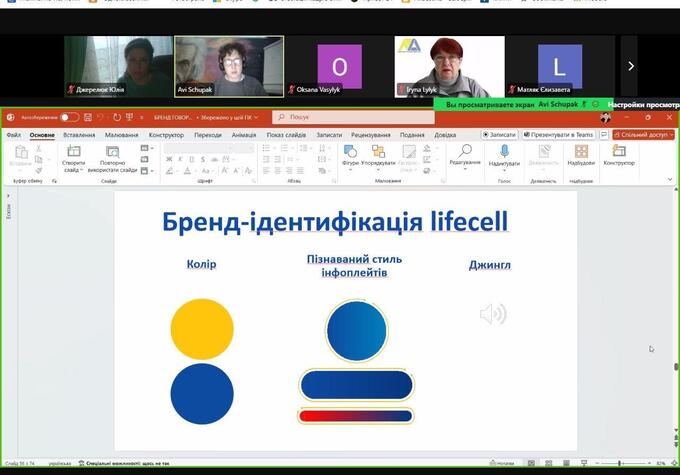Click Повторно використати слайди icon
The width and height of the screenshot is (680, 475).
(x=113, y=152)
